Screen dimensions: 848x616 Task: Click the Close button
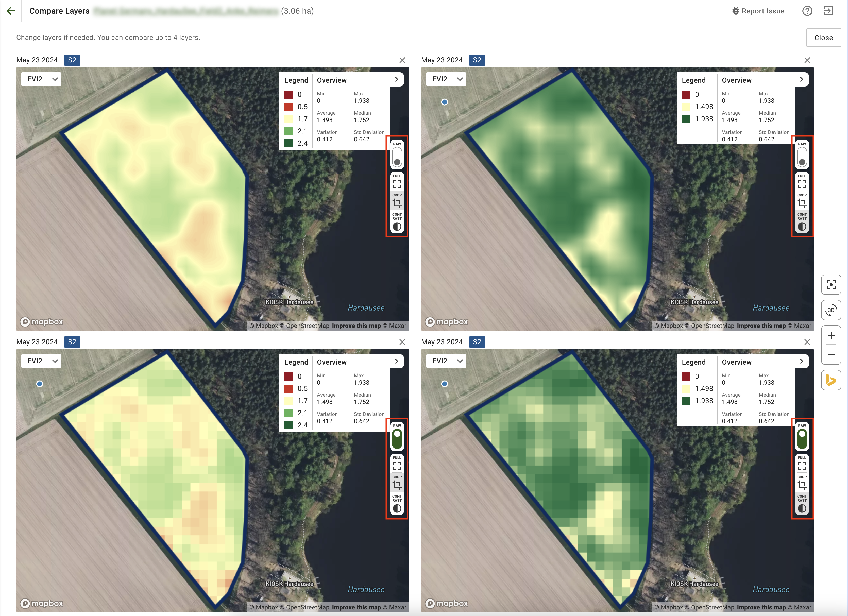[823, 38]
